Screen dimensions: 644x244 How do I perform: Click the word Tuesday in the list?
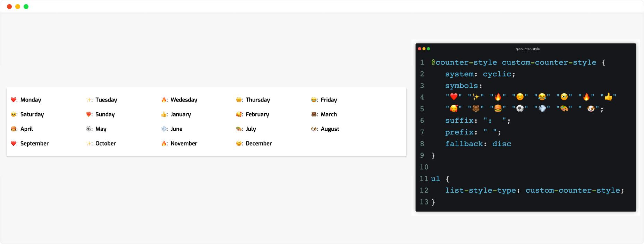106,100
